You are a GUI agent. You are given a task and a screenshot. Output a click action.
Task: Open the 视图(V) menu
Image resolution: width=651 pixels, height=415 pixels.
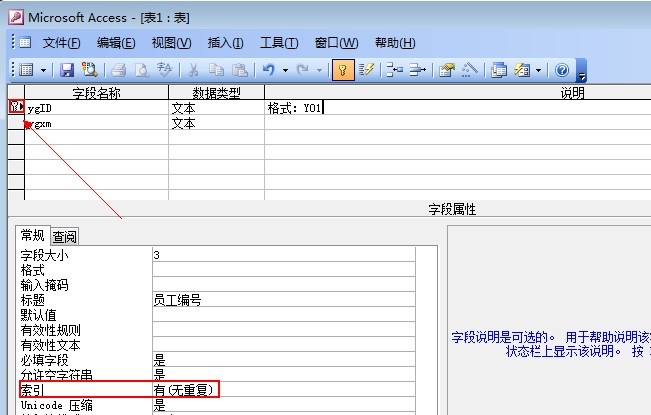(x=171, y=42)
